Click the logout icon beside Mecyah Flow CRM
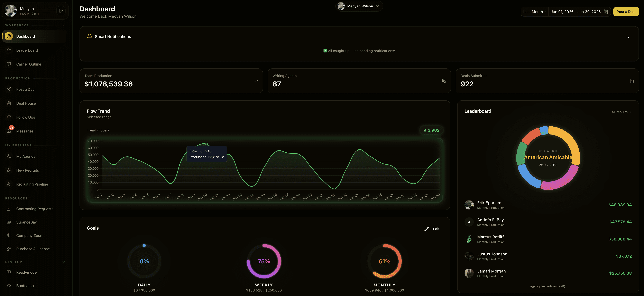 pos(61,11)
